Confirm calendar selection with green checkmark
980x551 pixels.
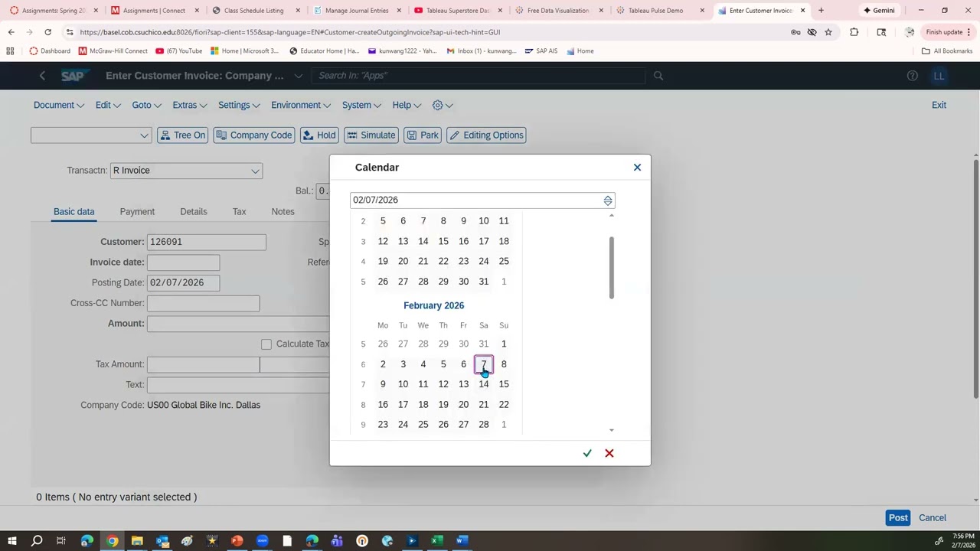click(587, 453)
